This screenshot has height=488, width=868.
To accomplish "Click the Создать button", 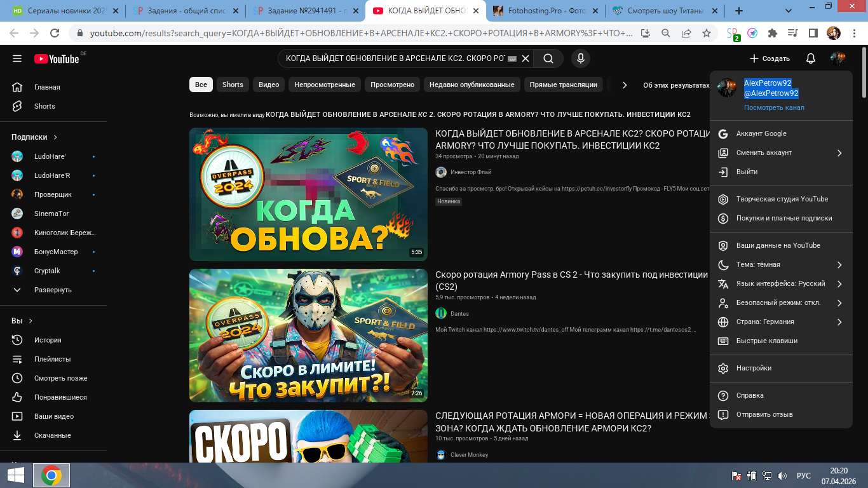I will (x=770, y=58).
